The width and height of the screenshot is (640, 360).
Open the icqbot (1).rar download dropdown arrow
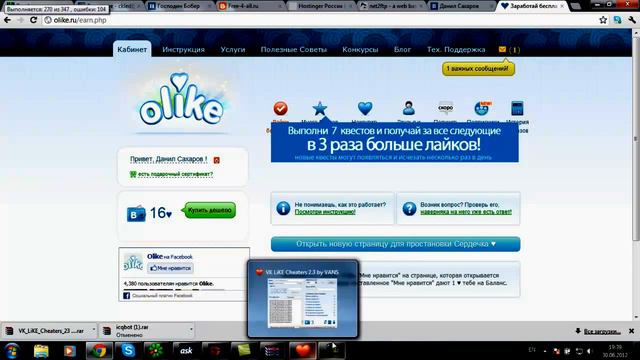[x=191, y=329]
